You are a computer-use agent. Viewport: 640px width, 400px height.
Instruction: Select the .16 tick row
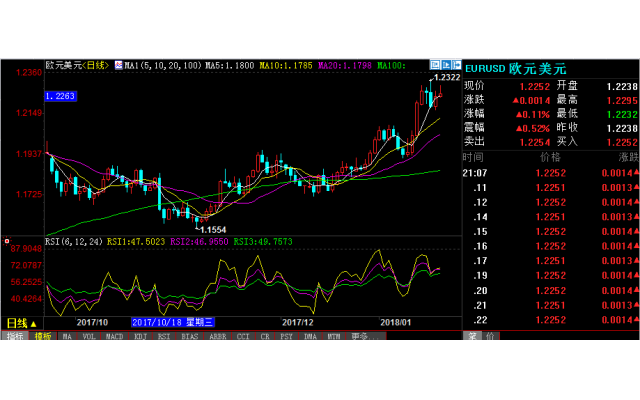pos(551,247)
